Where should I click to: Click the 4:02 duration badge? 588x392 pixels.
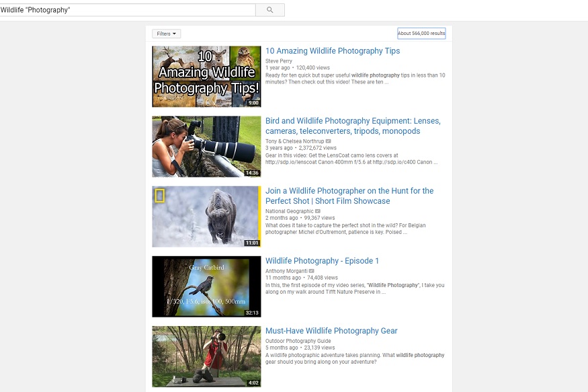click(x=253, y=383)
